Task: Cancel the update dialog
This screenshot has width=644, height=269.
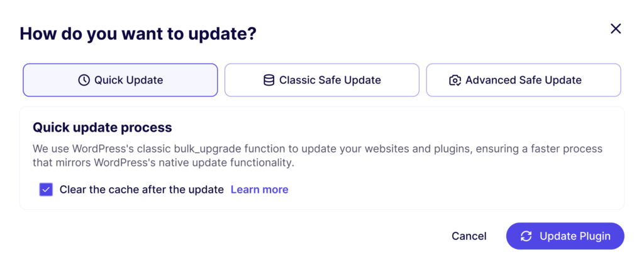Action: click(469, 236)
